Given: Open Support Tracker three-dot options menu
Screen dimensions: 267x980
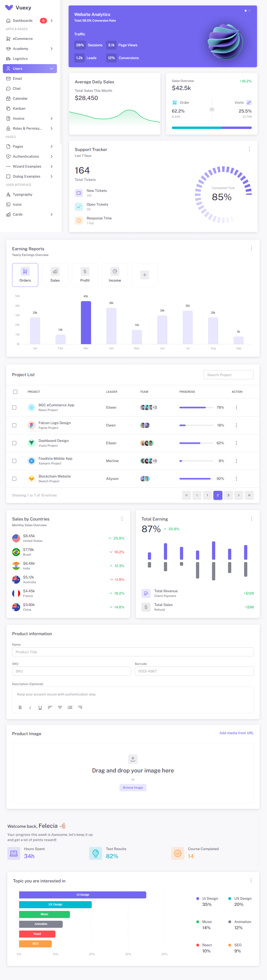Looking at the screenshot, I should (x=249, y=149).
